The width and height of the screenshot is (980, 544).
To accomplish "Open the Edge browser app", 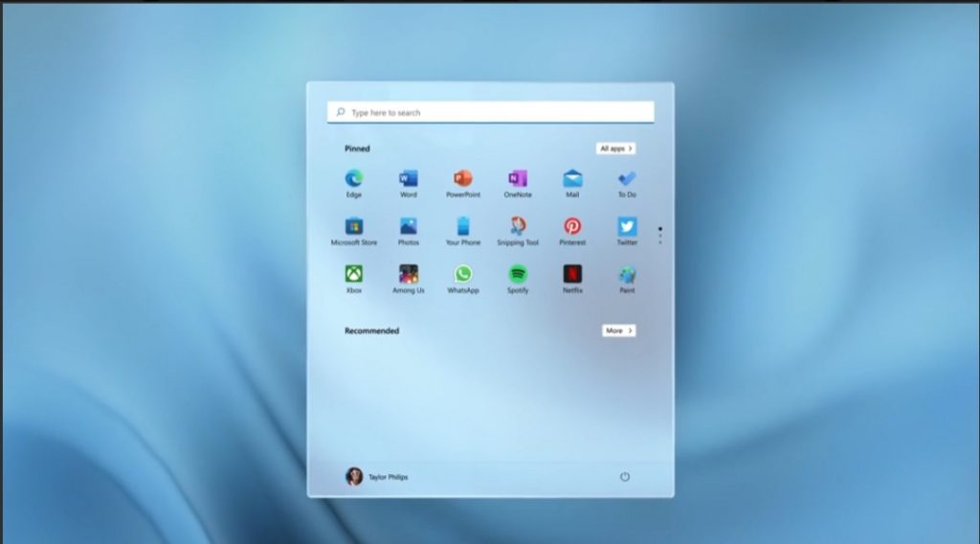I will click(x=354, y=183).
